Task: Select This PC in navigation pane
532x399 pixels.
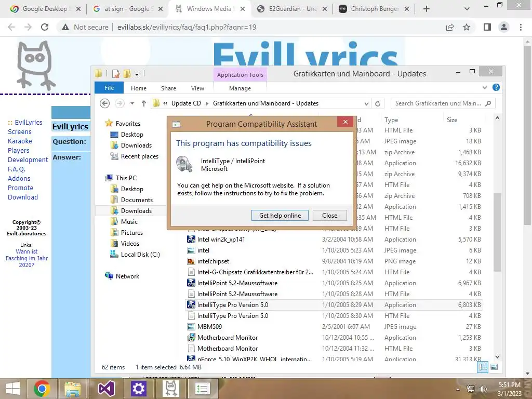Action: coord(126,178)
